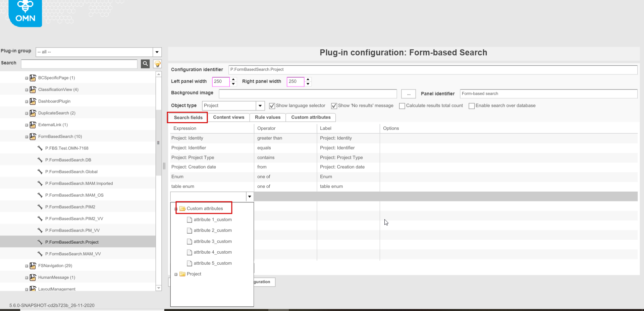Screen dimensions: 644x311
Task: Click the search magnifier button
Action: point(145,64)
